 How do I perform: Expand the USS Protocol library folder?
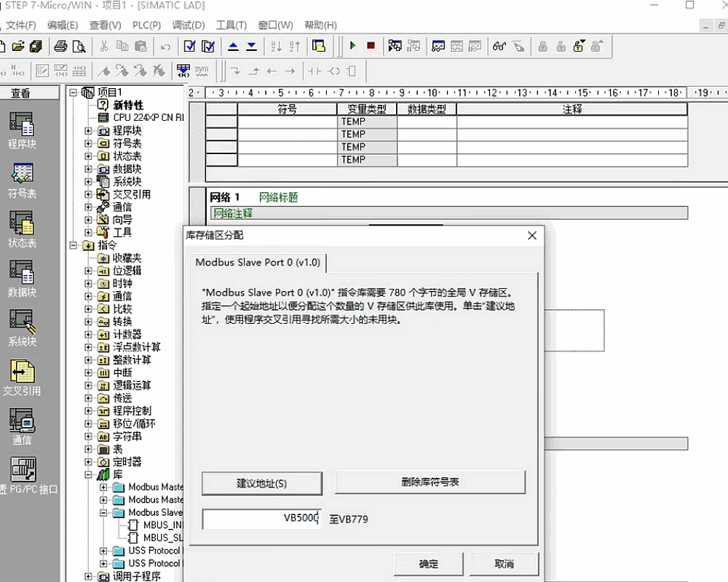[x=103, y=551]
